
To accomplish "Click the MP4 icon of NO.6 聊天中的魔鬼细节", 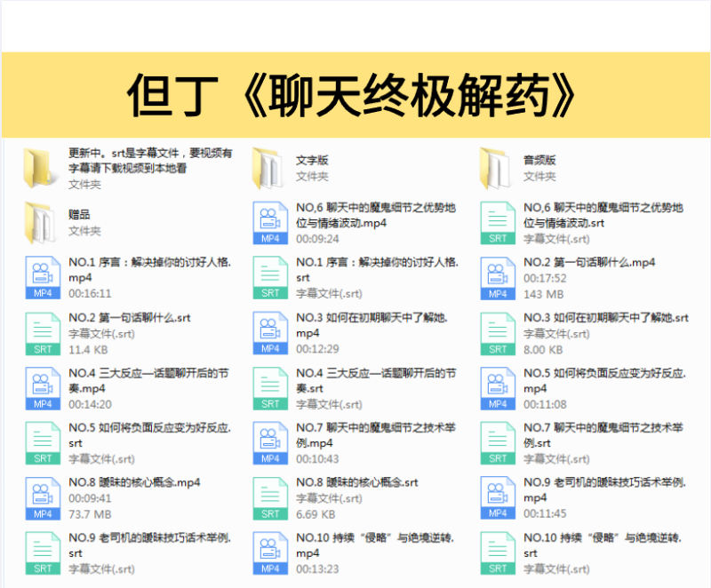I will pyautogui.click(x=269, y=220).
